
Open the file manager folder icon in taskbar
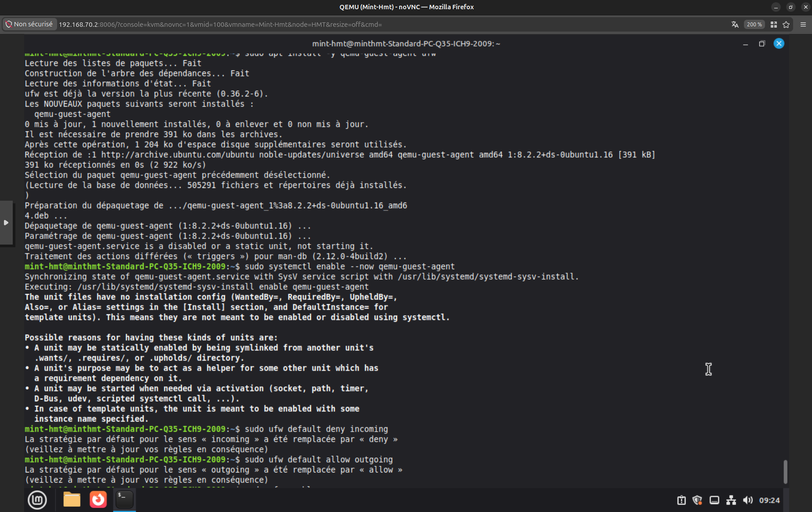click(72, 500)
